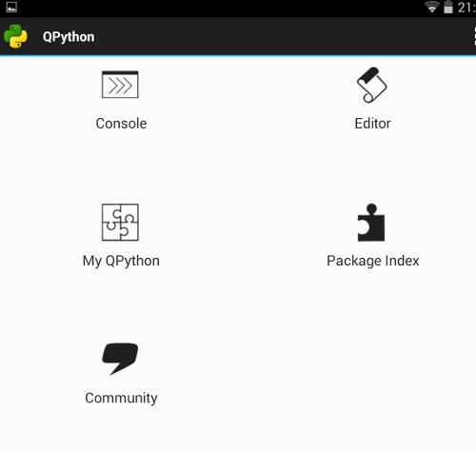Open the Package Index puzzle piece icon
The height and width of the screenshot is (451, 476).
(x=371, y=223)
